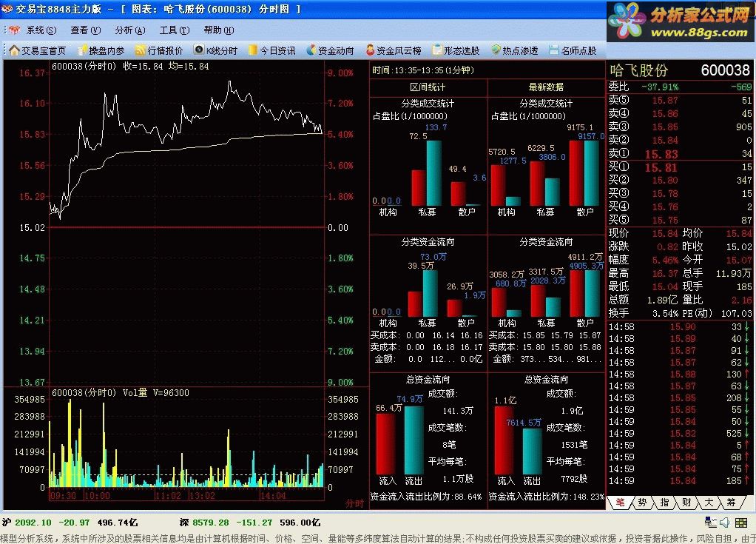
Task: Open 形态选股 stock picker toolbar item
Action: point(456,50)
